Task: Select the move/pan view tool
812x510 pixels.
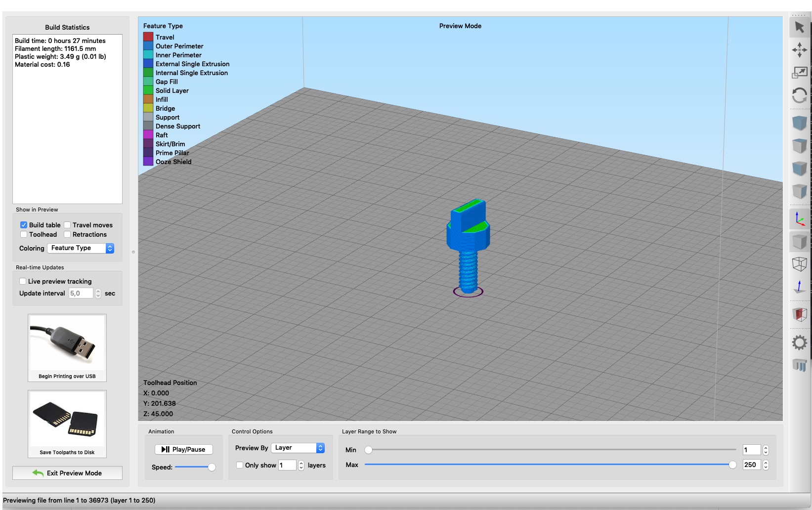Action: (799, 49)
